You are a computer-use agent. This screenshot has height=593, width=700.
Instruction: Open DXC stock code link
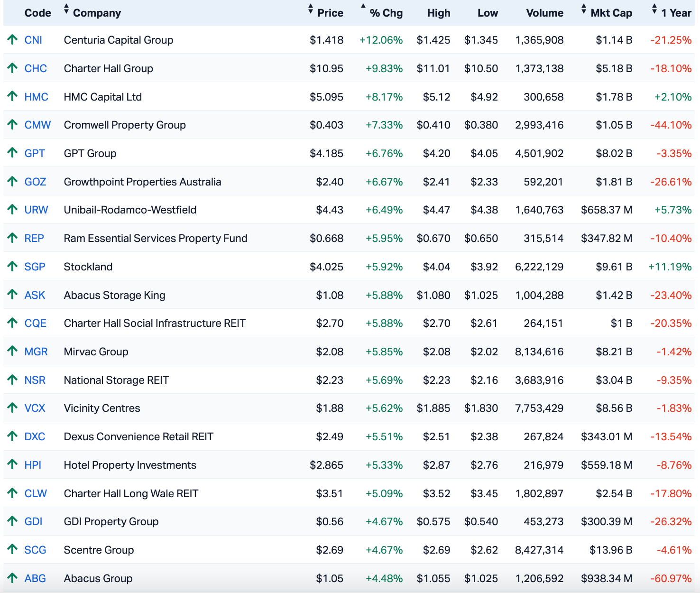35,436
